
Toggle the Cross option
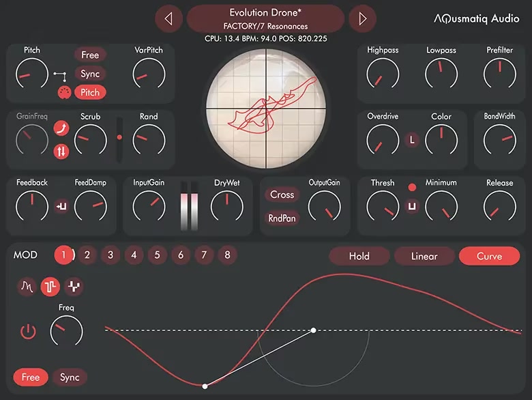[282, 195]
